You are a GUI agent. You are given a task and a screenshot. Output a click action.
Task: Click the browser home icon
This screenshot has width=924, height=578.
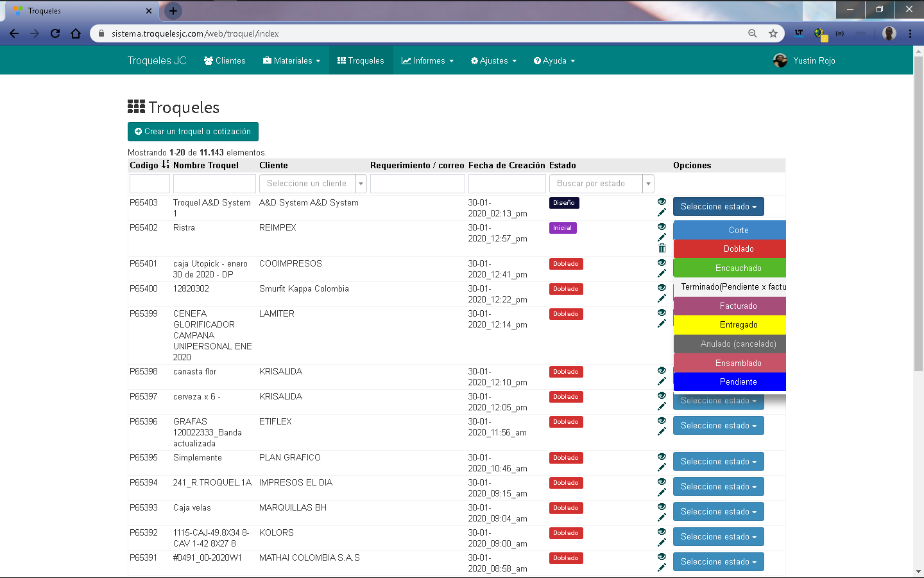pyautogui.click(x=76, y=33)
